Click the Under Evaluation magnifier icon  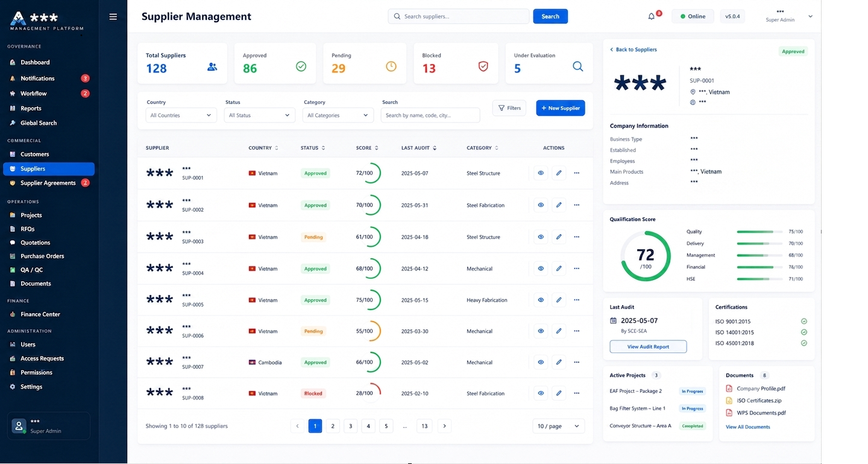(x=577, y=66)
